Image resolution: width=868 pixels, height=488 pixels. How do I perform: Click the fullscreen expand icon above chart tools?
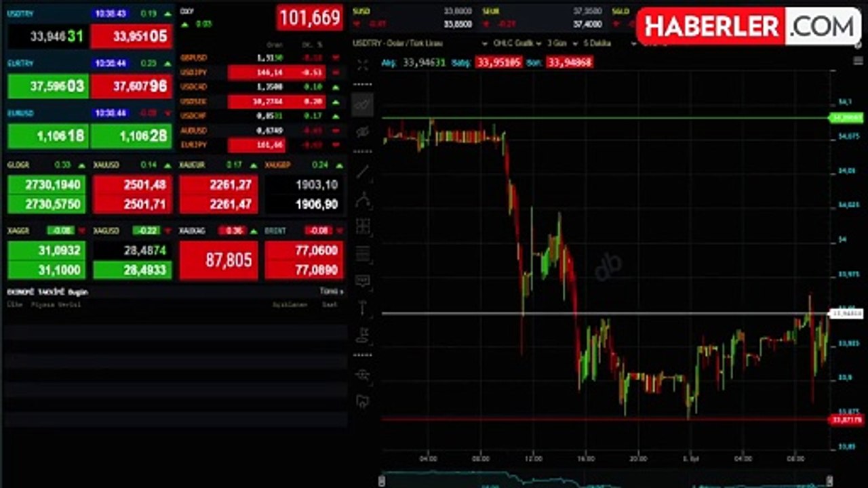click(x=363, y=65)
